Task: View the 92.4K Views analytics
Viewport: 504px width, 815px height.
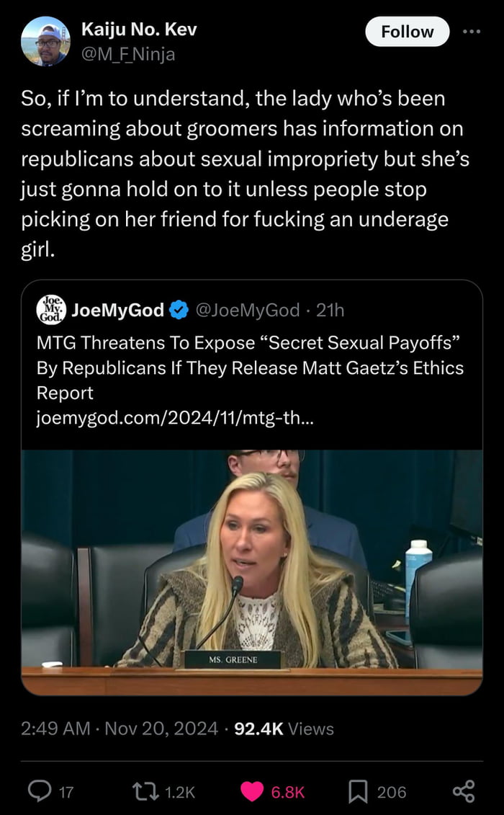Action: pyautogui.click(x=284, y=729)
